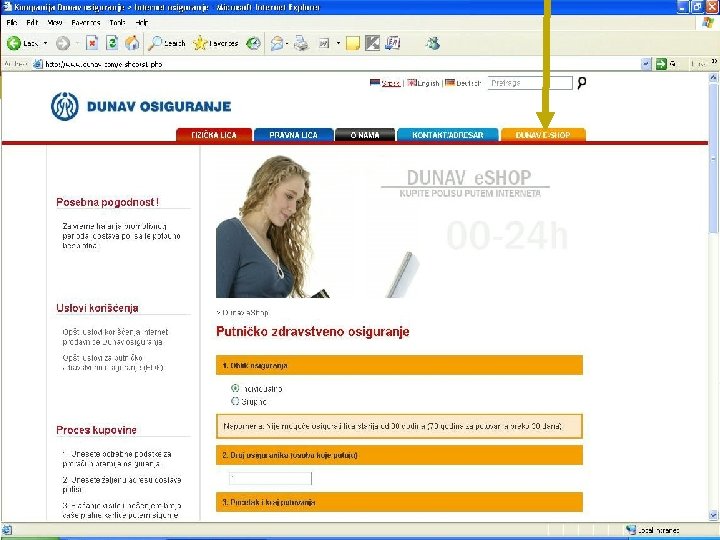Click the Proces kupovine heading
The width and height of the screenshot is (720, 540).
96,430
